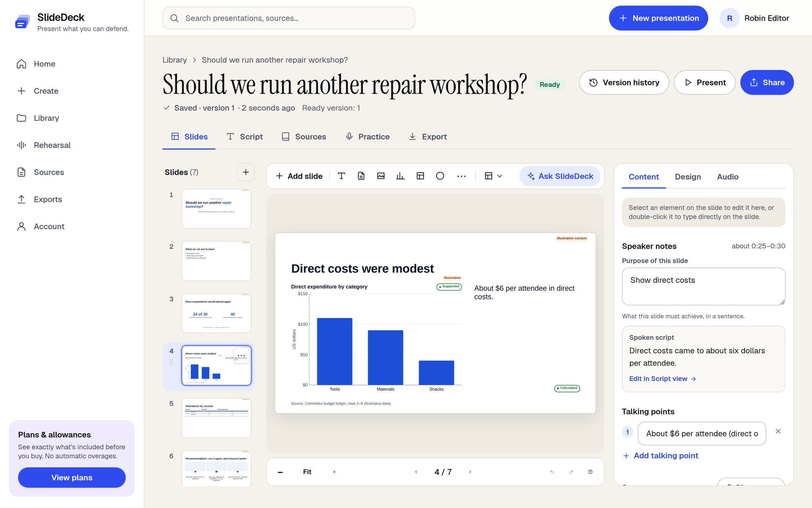Viewport: 812px width, 508px height.
Task: Zoom in with the small plus control
Action: (x=334, y=472)
